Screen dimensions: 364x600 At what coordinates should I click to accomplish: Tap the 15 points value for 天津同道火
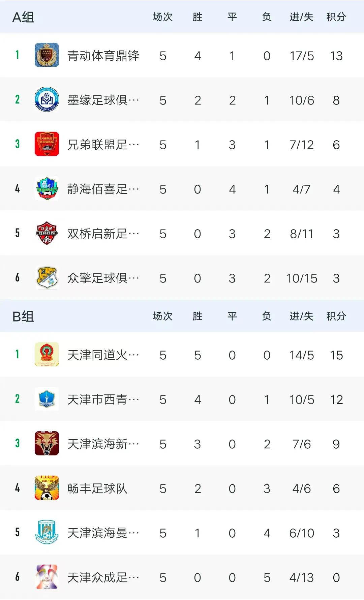tap(336, 355)
